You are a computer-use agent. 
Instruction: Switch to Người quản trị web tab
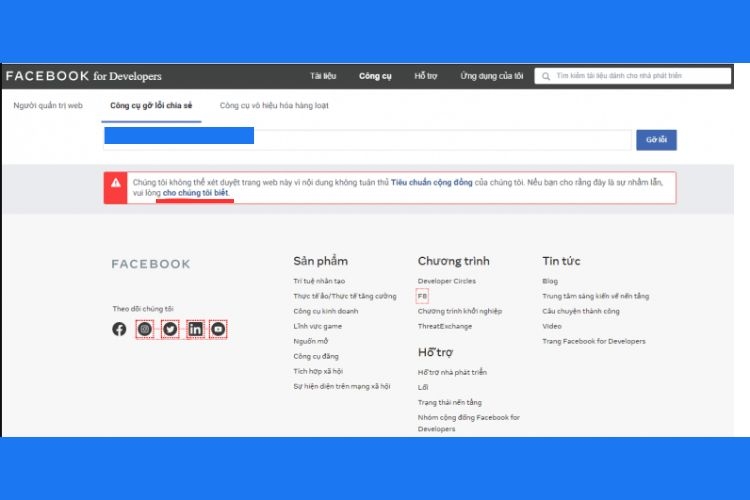click(48, 105)
